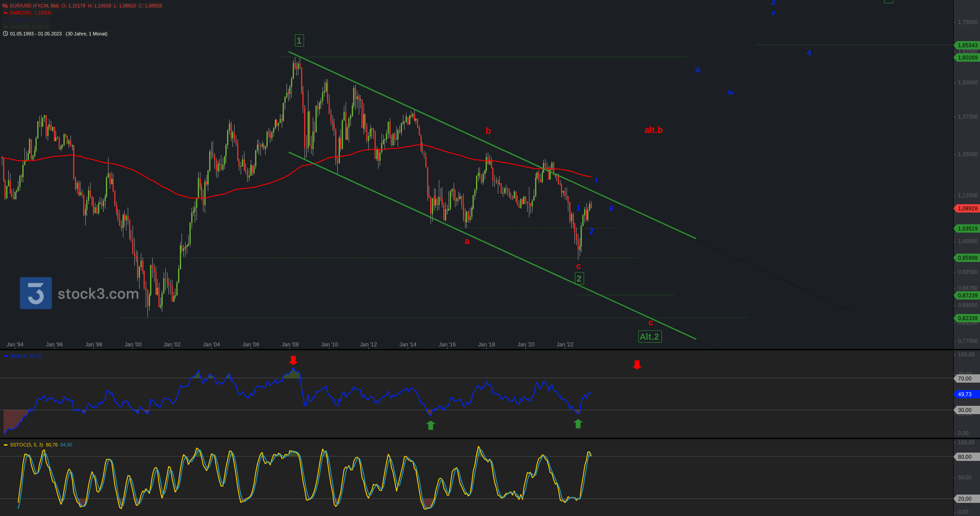Toggle the dimmed EMA(50) legend entry

(x=29, y=20)
